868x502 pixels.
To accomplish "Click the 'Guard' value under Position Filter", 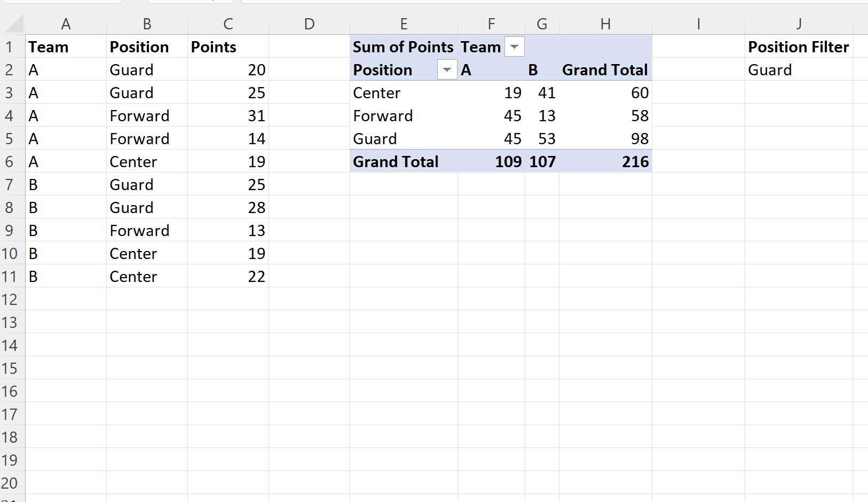I will [770, 70].
